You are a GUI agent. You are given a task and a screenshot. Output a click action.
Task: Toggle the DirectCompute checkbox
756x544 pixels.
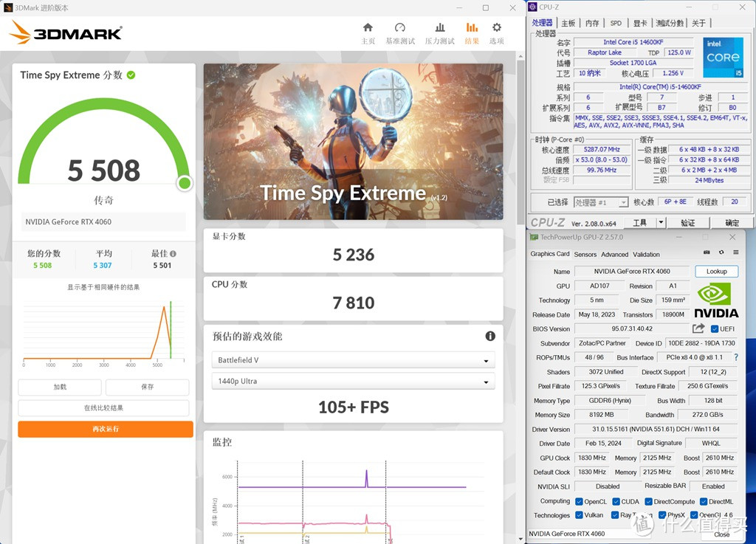[648, 502]
